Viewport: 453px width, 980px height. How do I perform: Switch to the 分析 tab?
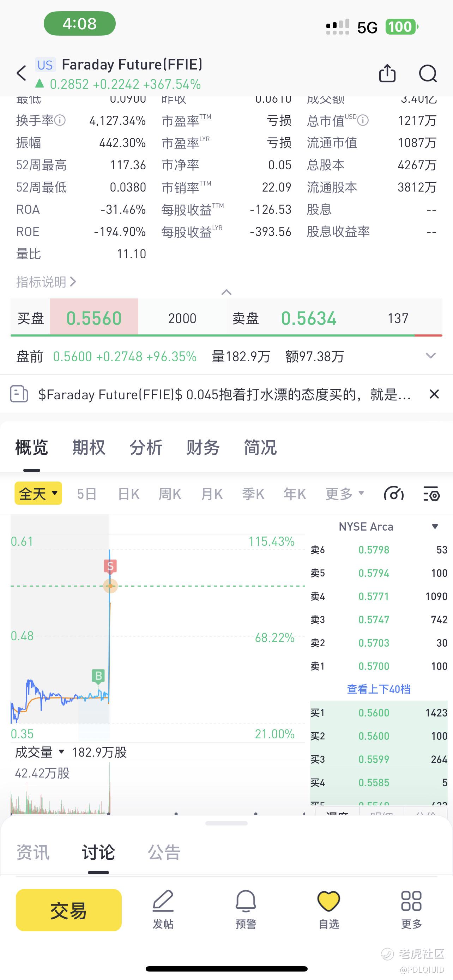click(x=146, y=447)
